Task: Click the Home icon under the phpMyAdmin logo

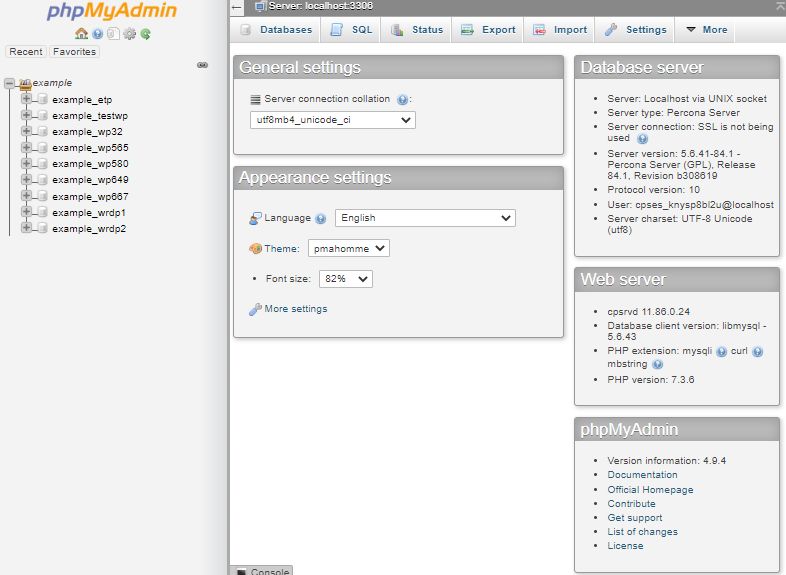Action: [81, 34]
